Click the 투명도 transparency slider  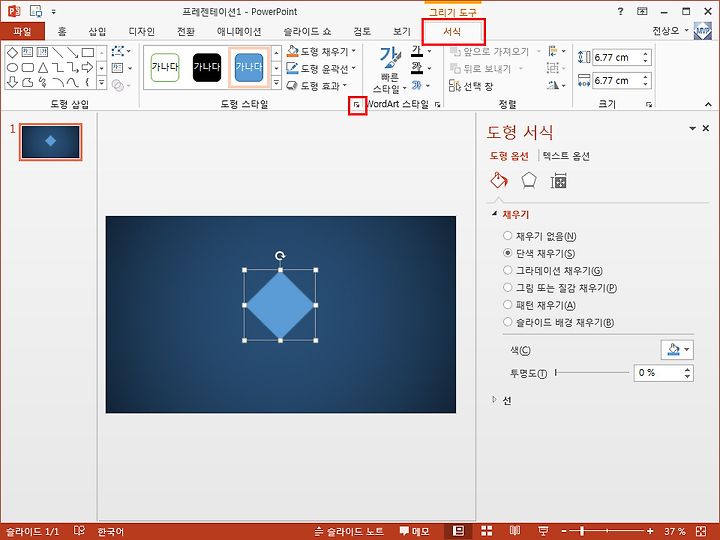(x=592, y=373)
